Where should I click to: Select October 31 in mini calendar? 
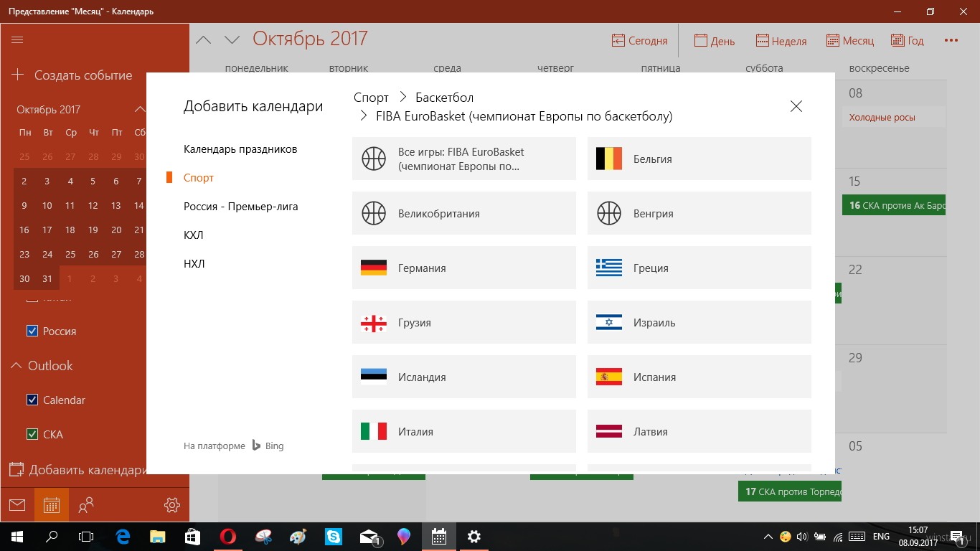[x=47, y=278]
